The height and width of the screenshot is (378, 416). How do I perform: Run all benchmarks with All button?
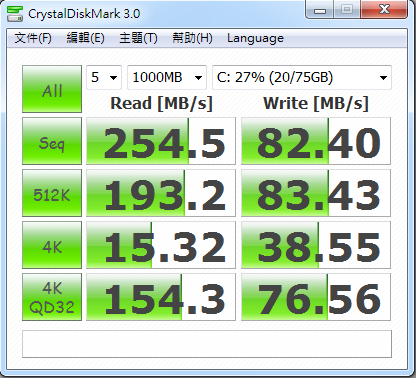pyautogui.click(x=52, y=89)
